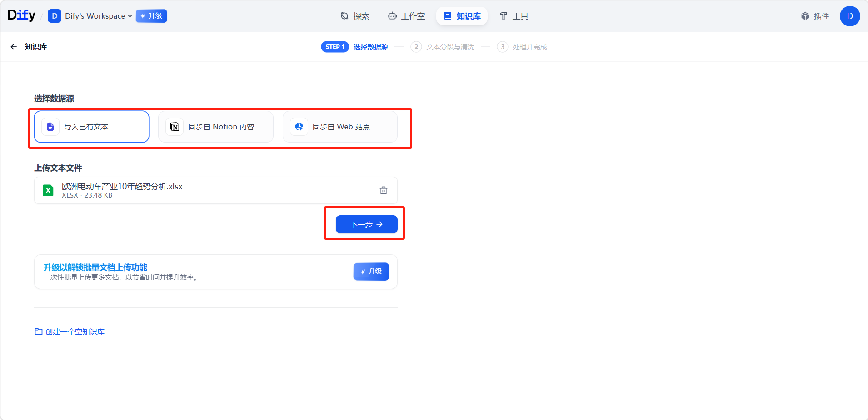This screenshot has width=868, height=420.
Task: Click step 2 文本分段与清洗
Action: (x=449, y=47)
